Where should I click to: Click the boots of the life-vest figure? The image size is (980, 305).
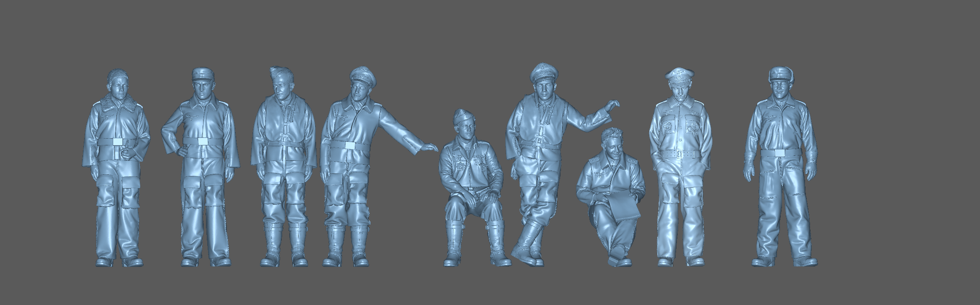coord(283,247)
